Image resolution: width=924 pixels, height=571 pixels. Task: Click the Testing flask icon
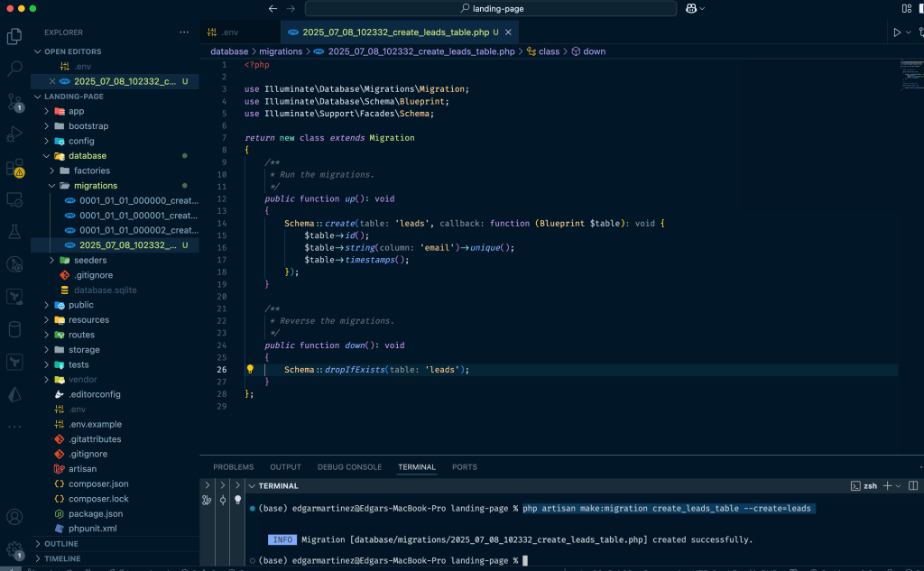[14, 232]
